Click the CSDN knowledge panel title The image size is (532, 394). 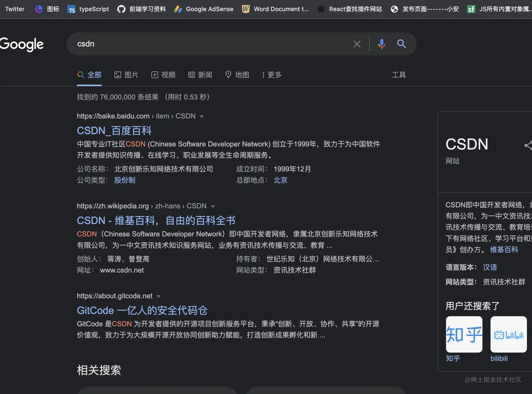[x=467, y=144]
